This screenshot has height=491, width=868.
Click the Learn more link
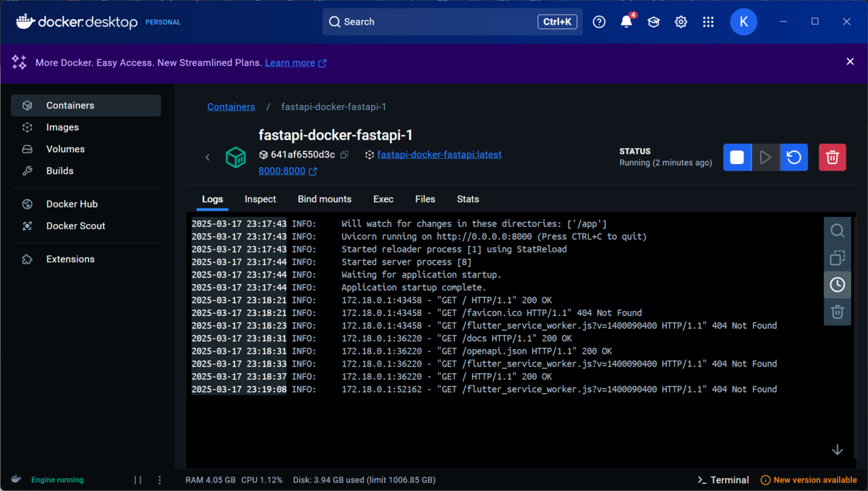tap(296, 63)
